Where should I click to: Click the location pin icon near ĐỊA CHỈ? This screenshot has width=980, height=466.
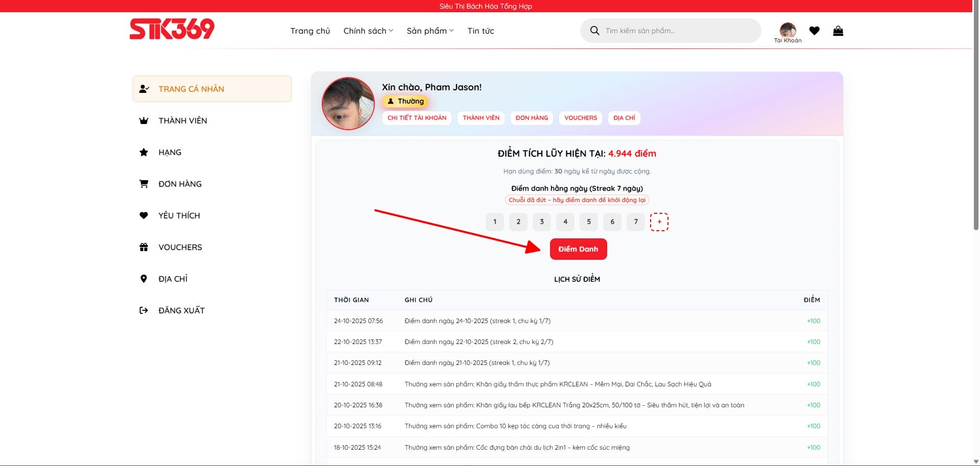144,279
